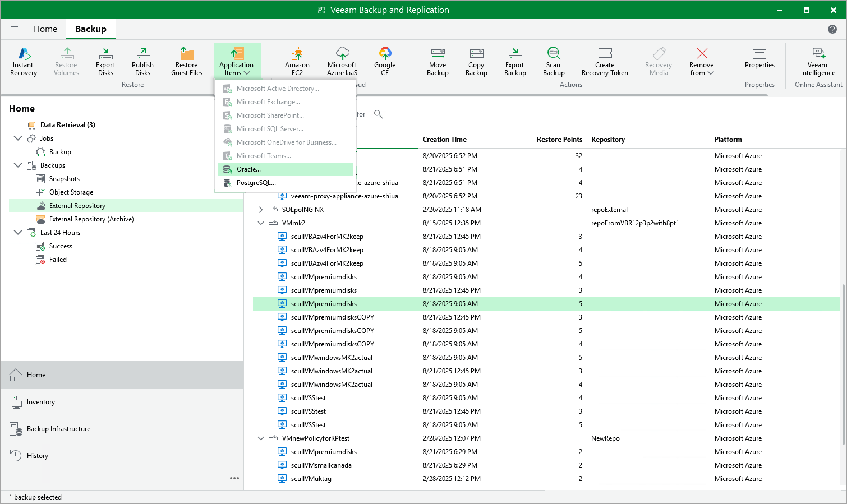Viewport: 847px width, 504px height.
Task: Click the help question mark icon
Action: (832, 29)
